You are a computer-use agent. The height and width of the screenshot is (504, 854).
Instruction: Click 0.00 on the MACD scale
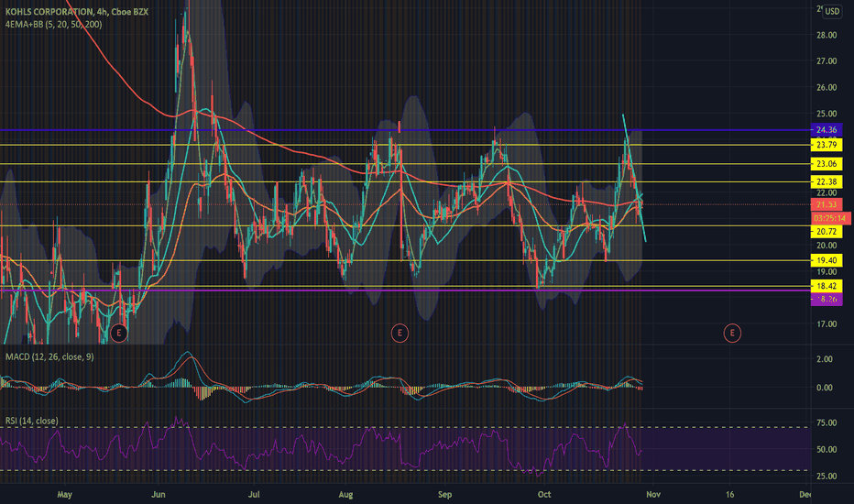(825, 388)
